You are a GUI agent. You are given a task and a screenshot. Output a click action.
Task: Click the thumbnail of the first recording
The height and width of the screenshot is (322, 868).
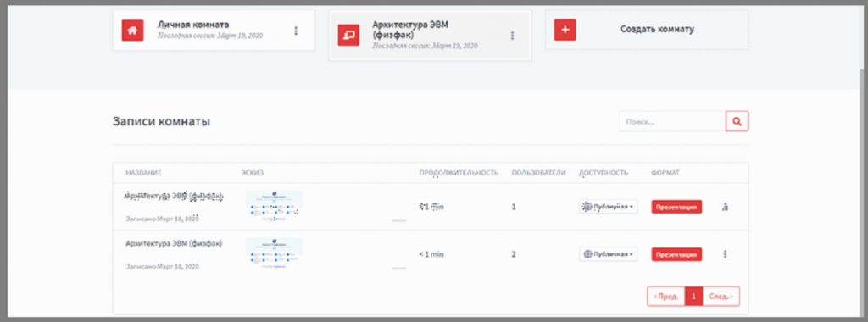point(274,207)
